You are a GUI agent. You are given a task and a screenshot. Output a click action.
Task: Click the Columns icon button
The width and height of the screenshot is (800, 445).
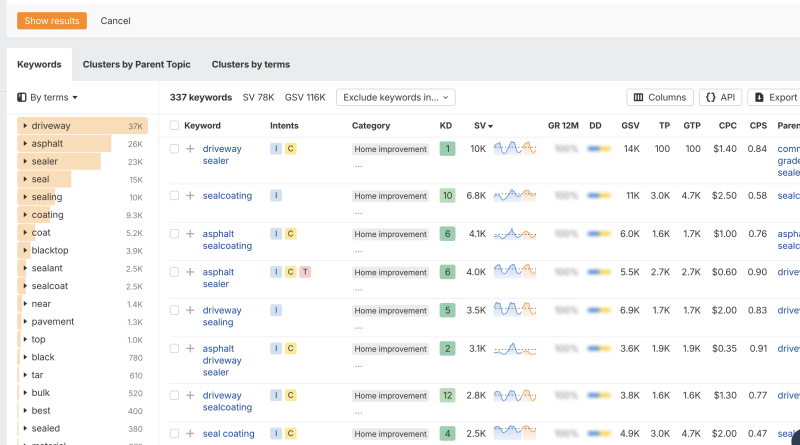(x=659, y=97)
